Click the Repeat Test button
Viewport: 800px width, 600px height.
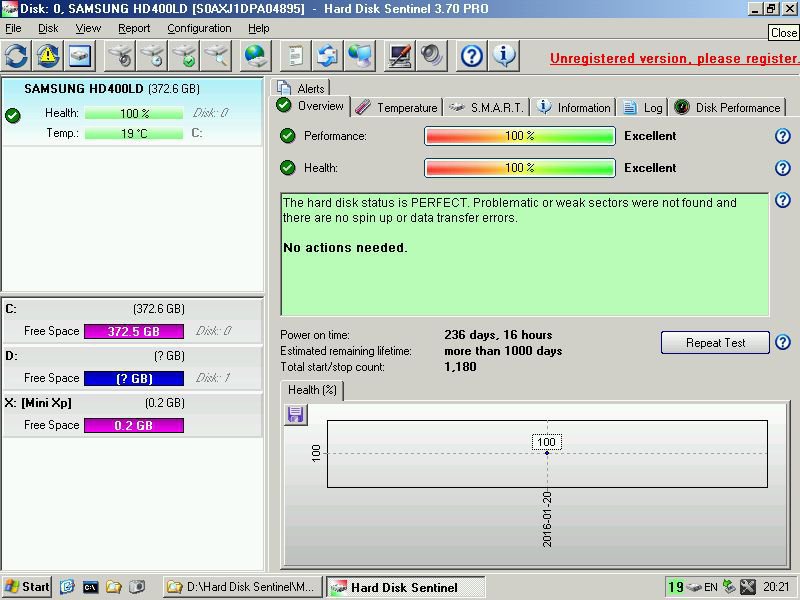[x=715, y=343]
